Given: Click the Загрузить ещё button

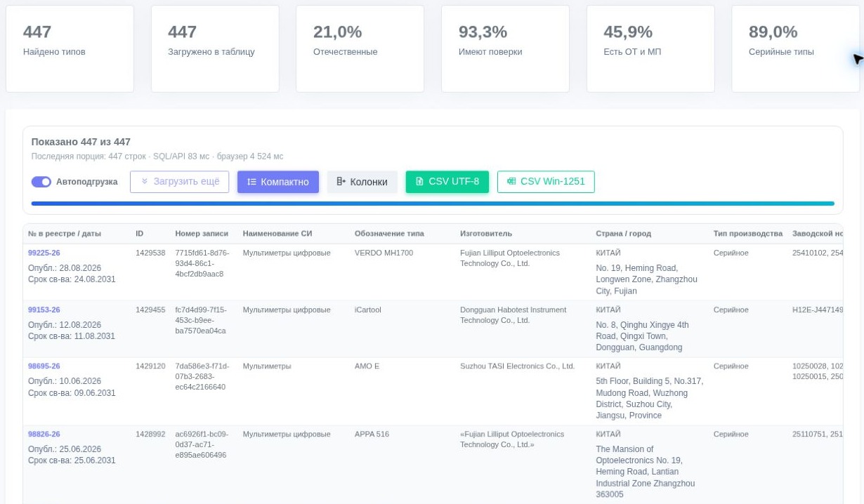Looking at the screenshot, I should (x=179, y=182).
